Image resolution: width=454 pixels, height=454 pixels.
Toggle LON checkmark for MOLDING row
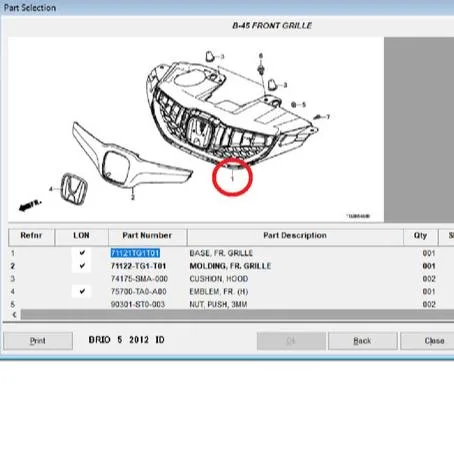pos(82,266)
